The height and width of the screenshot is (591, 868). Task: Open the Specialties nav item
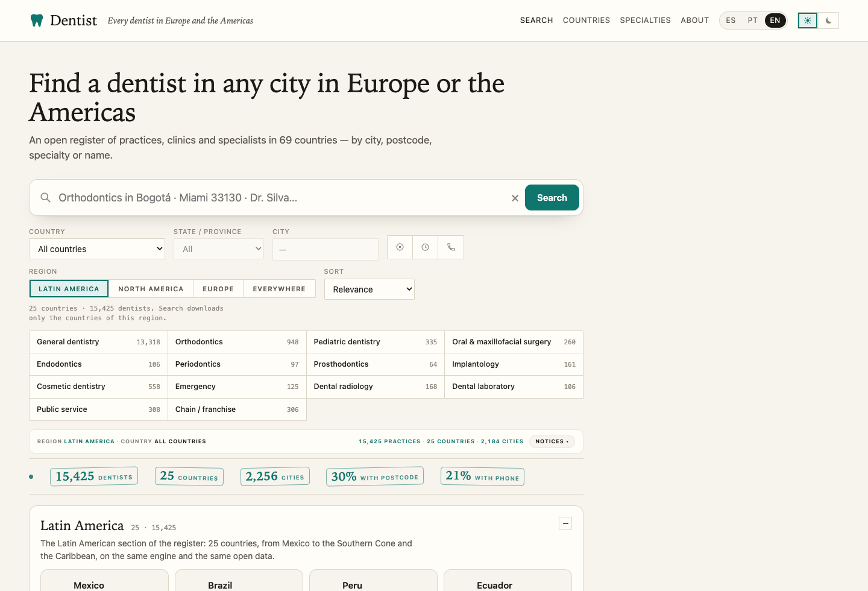tap(645, 21)
